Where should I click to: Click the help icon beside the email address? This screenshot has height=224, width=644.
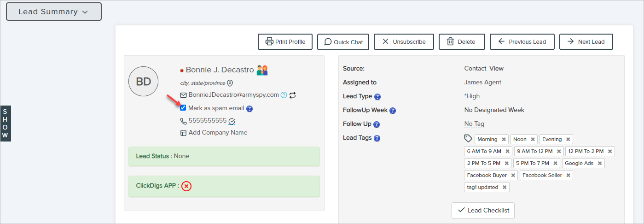point(284,95)
